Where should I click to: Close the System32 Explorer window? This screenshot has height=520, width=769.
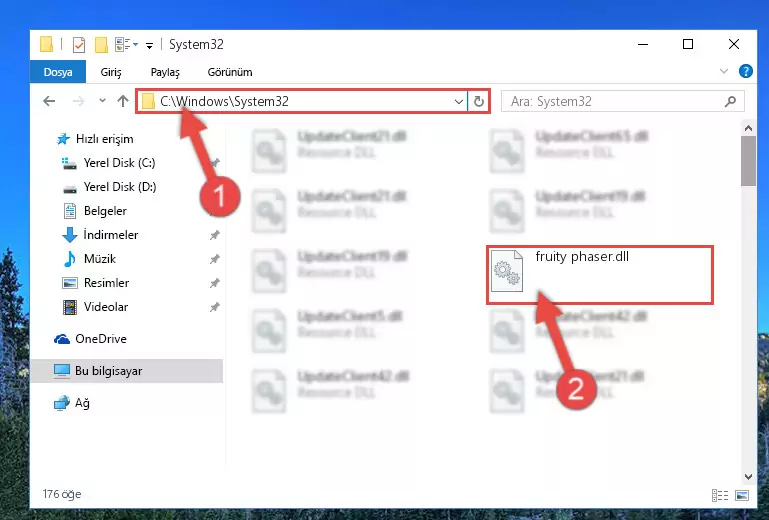point(734,45)
